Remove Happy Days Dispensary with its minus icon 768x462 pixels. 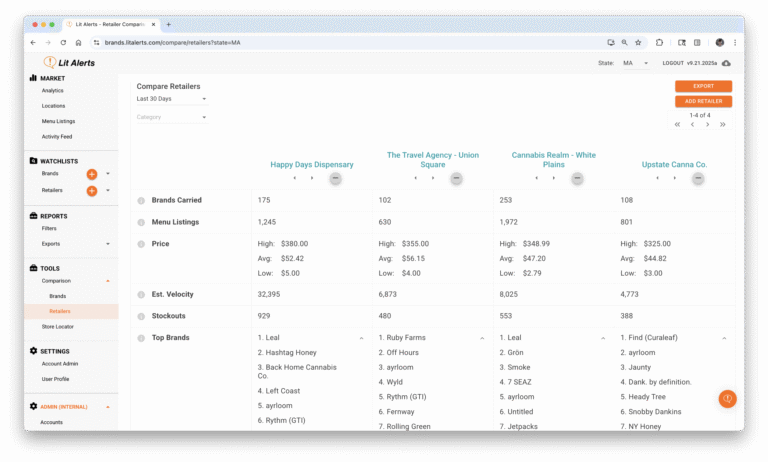335,178
